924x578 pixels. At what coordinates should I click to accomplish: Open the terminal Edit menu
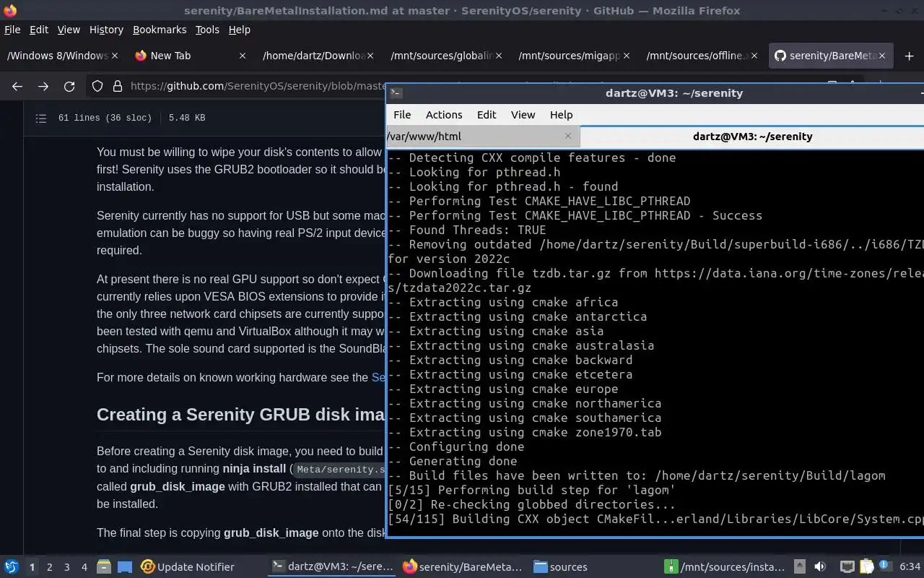click(x=487, y=114)
